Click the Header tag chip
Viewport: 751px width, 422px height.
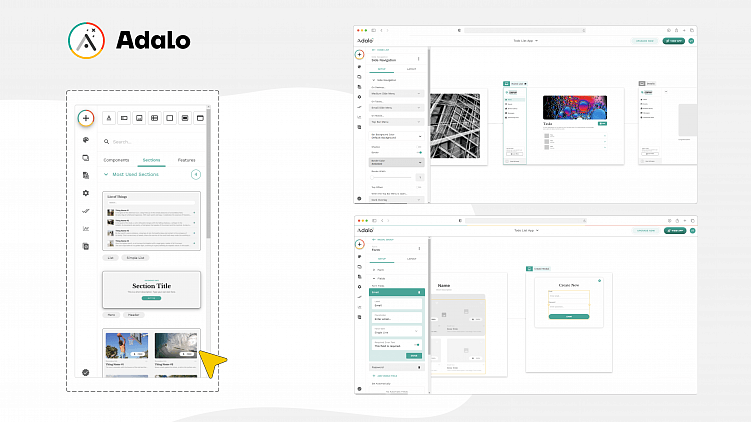134,315
